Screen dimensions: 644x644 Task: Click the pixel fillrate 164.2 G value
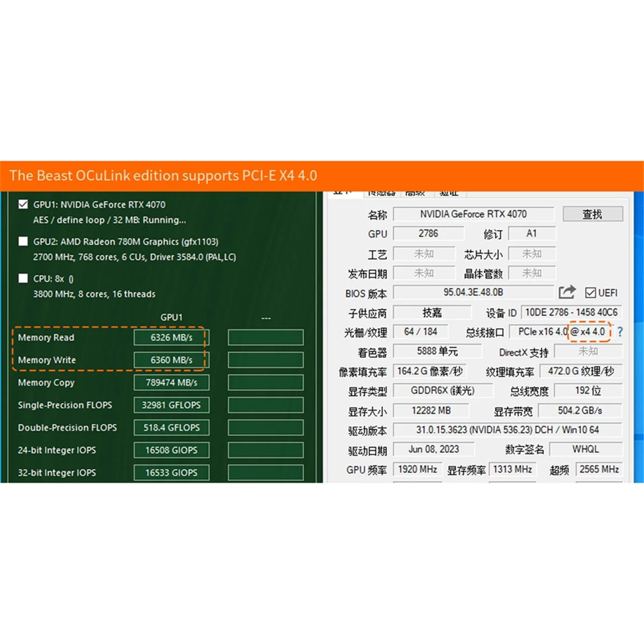430,371
